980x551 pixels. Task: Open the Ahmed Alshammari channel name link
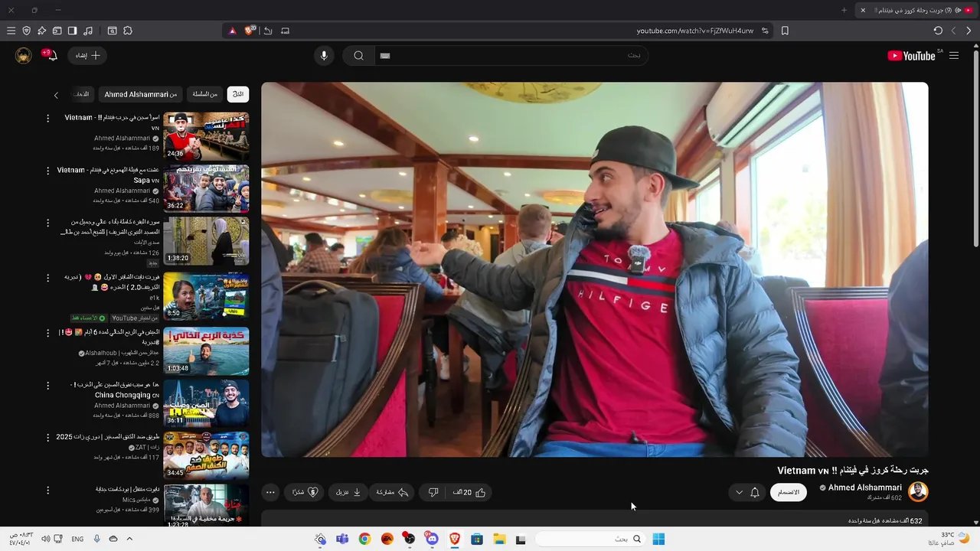[x=864, y=487]
